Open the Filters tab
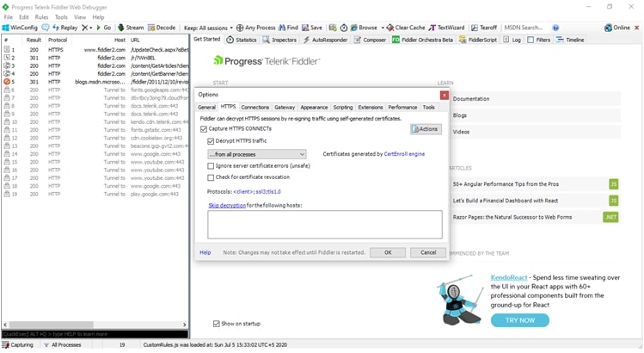The height and width of the screenshot is (353, 644). click(x=539, y=40)
